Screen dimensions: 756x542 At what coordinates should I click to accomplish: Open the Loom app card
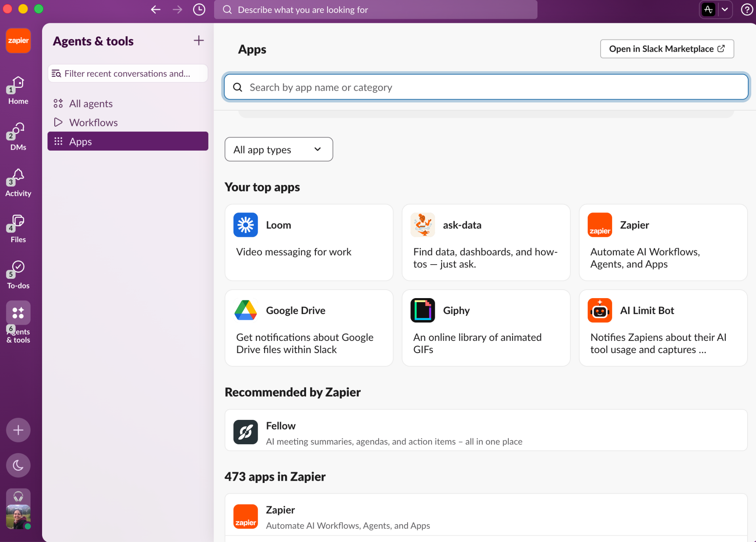pos(309,242)
